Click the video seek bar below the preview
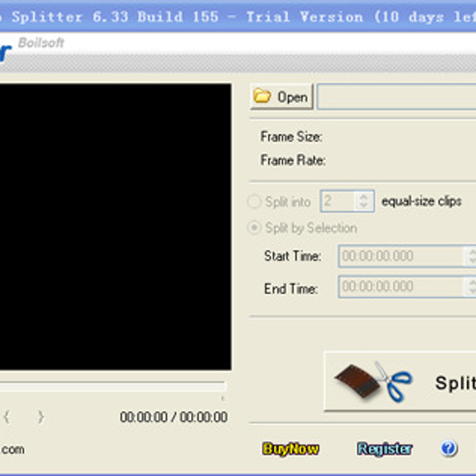Screen dimensions: 476x476 113,386
